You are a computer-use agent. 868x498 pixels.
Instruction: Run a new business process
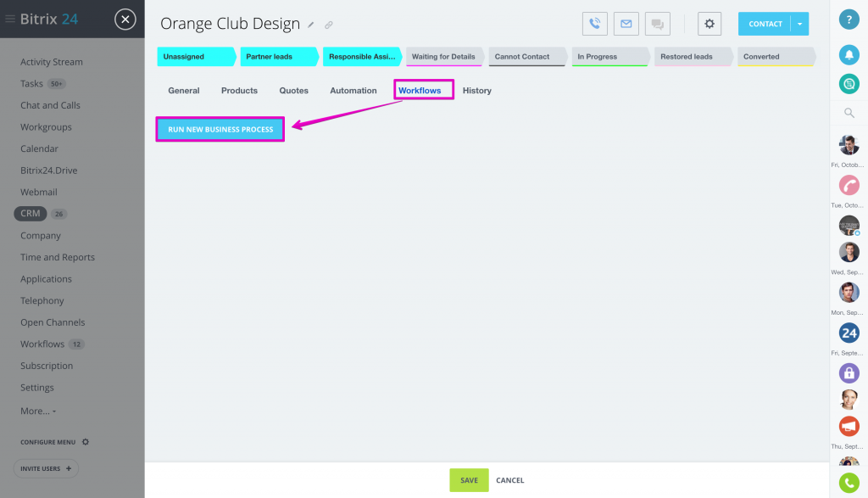pos(220,129)
